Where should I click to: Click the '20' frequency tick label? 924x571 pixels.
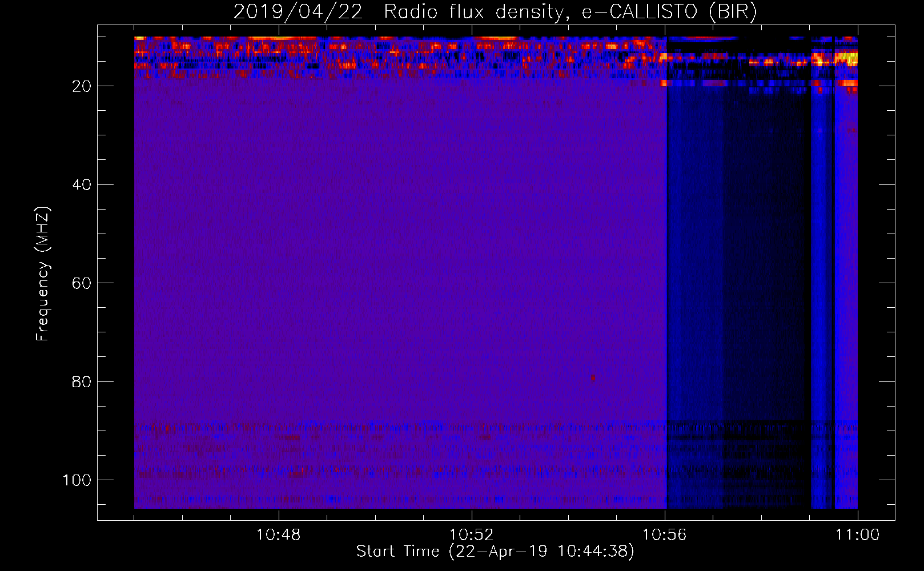pyautogui.click(x=82, y=86)
